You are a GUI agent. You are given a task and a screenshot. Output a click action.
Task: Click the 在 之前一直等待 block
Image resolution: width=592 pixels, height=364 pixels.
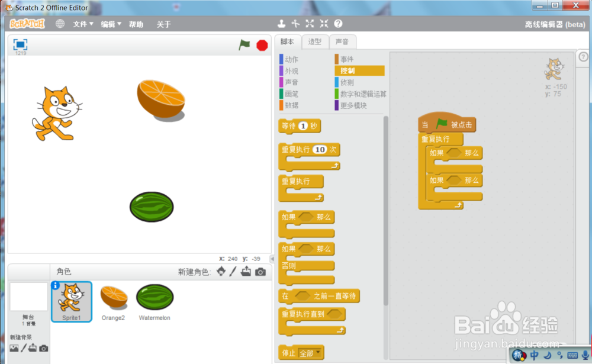coord(319,296)
